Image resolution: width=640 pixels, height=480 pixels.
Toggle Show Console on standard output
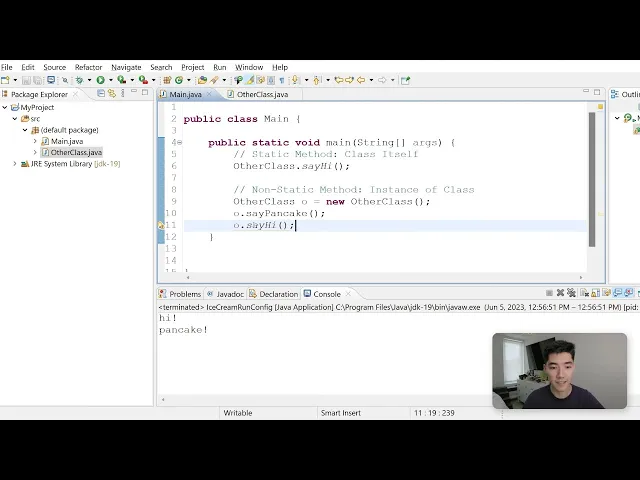pos(618,293)
